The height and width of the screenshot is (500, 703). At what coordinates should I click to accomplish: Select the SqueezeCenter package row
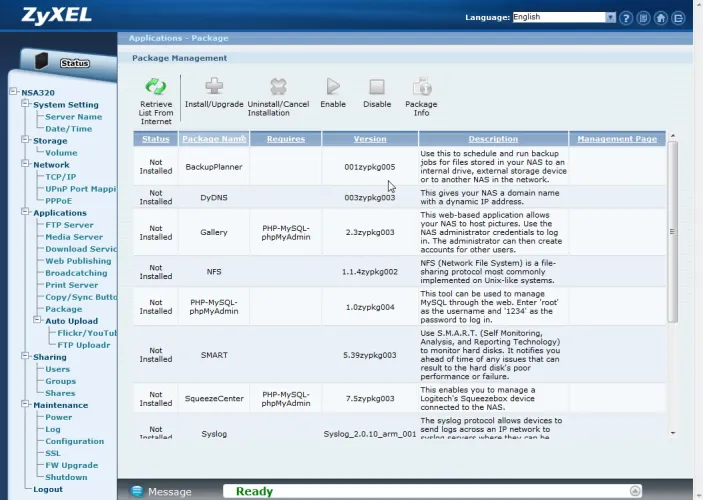399,399
